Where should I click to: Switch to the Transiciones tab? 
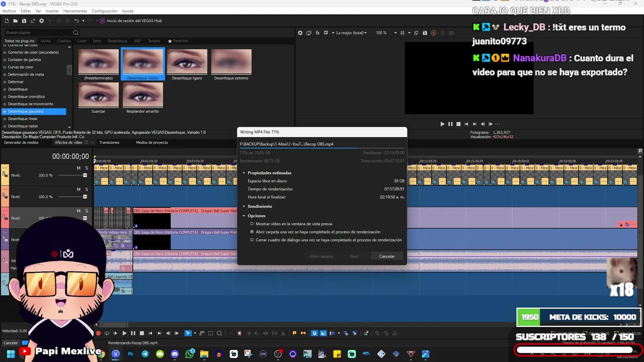109,142
